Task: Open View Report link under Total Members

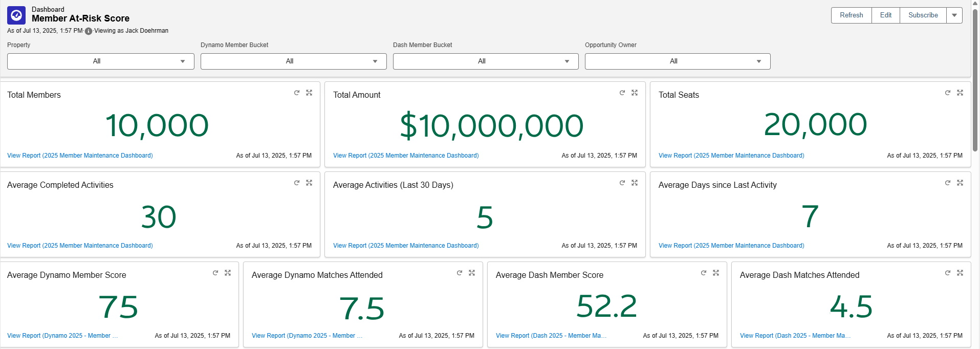Action: (x=80, y=156)
